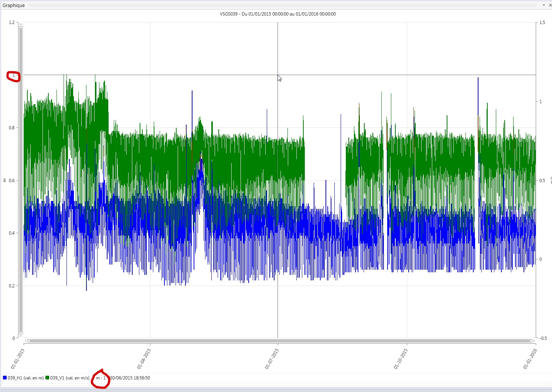Click the chart title VSGS039 date range
This screenshot has width=552, height=392.
(x=278, y=14)
